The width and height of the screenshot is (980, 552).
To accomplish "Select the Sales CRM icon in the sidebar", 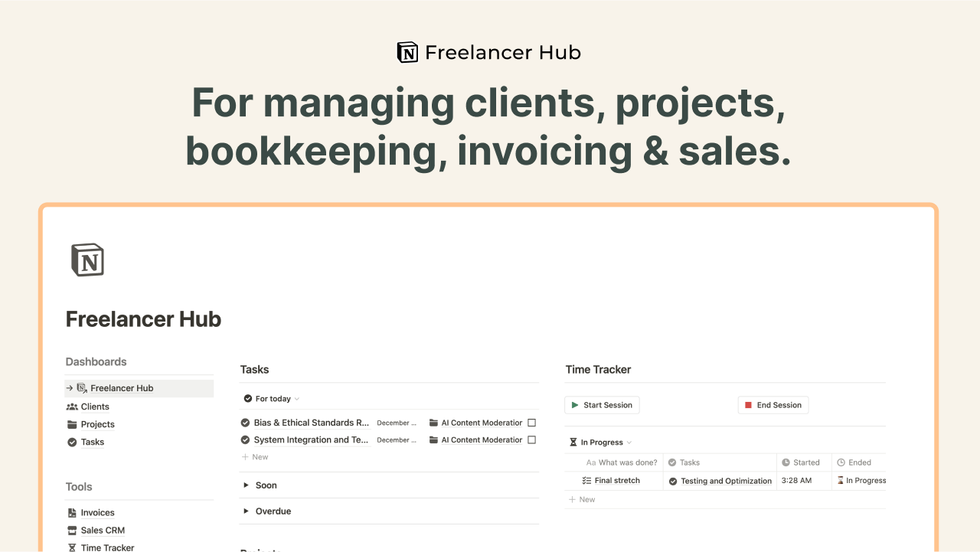I will [x=73, y=530].
